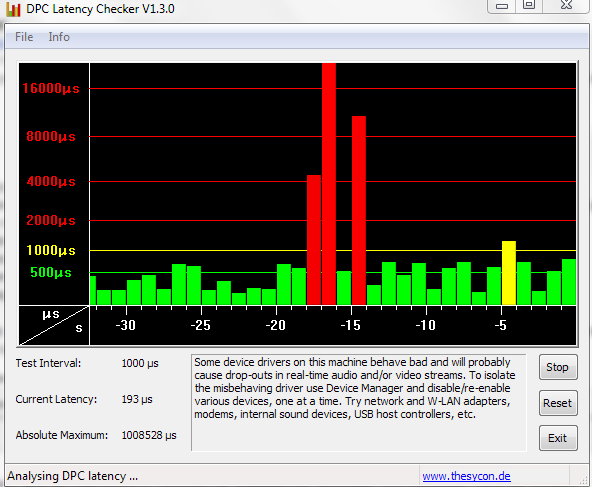Reset the latency measurements

tap(558, 403)
